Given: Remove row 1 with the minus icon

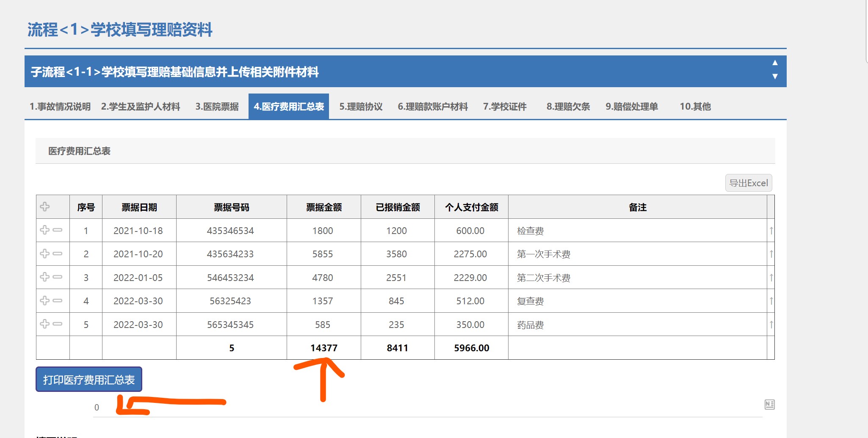Looking at the screenshot, I should pos(58,230).
